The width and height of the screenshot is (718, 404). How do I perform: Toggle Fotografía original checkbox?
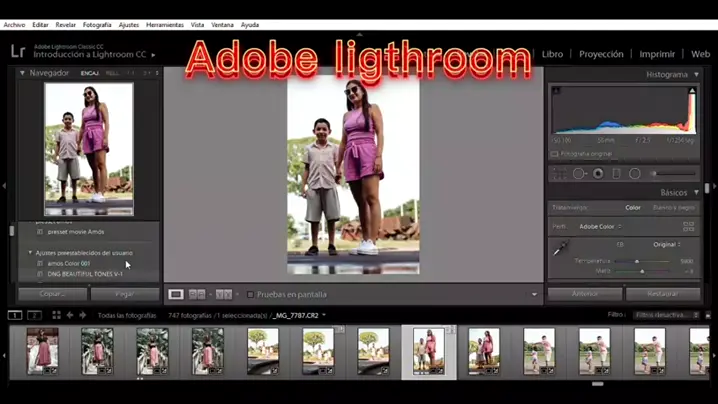point(555,154)
